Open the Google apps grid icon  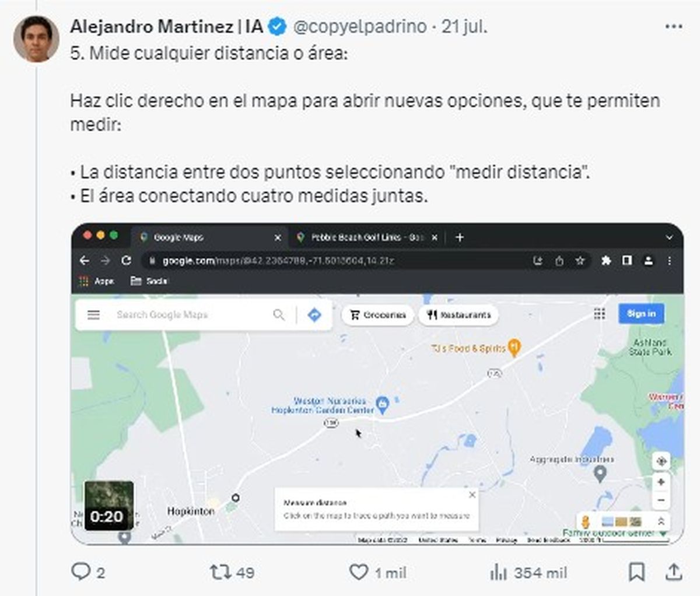(600, 314)
